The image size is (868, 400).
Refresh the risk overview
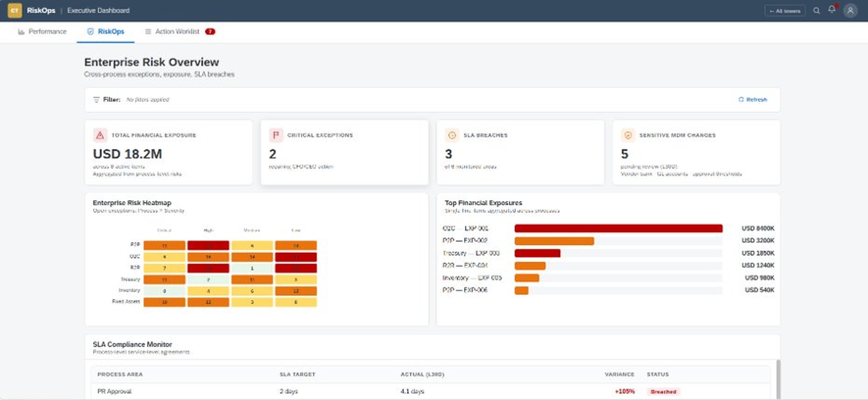[x=753, y=99]
